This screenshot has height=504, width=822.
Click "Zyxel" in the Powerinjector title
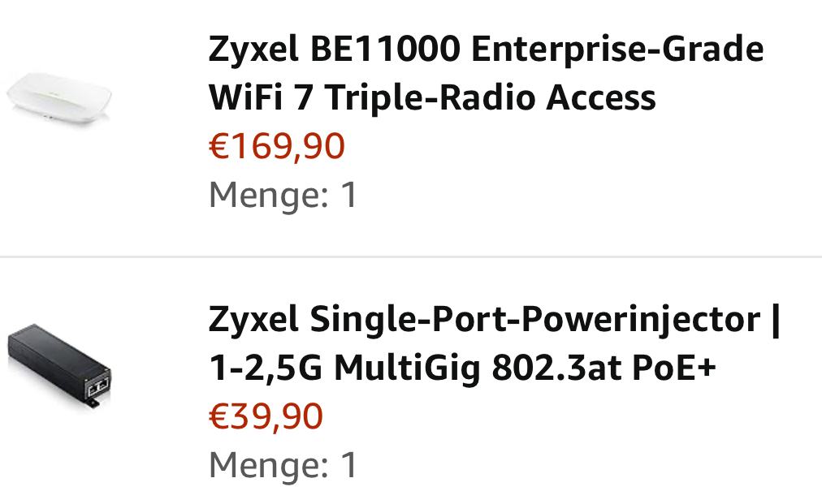tap(254, 319)
